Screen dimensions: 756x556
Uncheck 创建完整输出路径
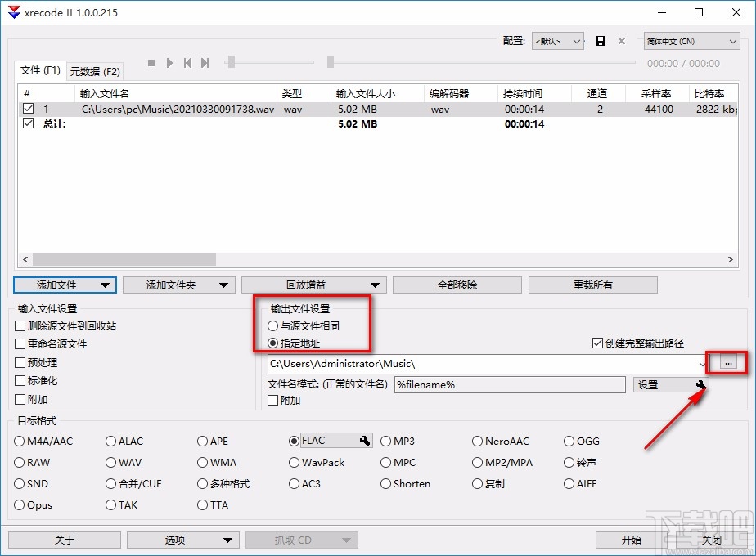pyautogui.click(x=598, y=344)
